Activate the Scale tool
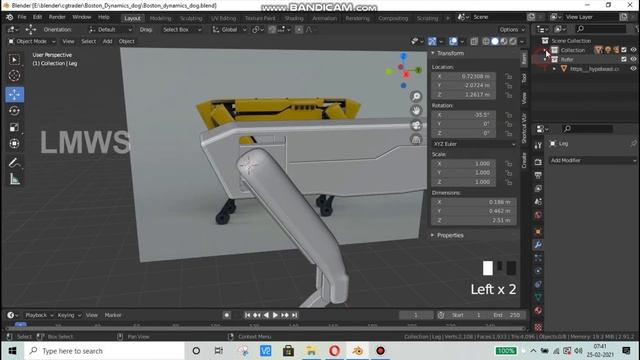Image resolution: width=640 pixels, height=360 pixels. (x=14, y=127)
